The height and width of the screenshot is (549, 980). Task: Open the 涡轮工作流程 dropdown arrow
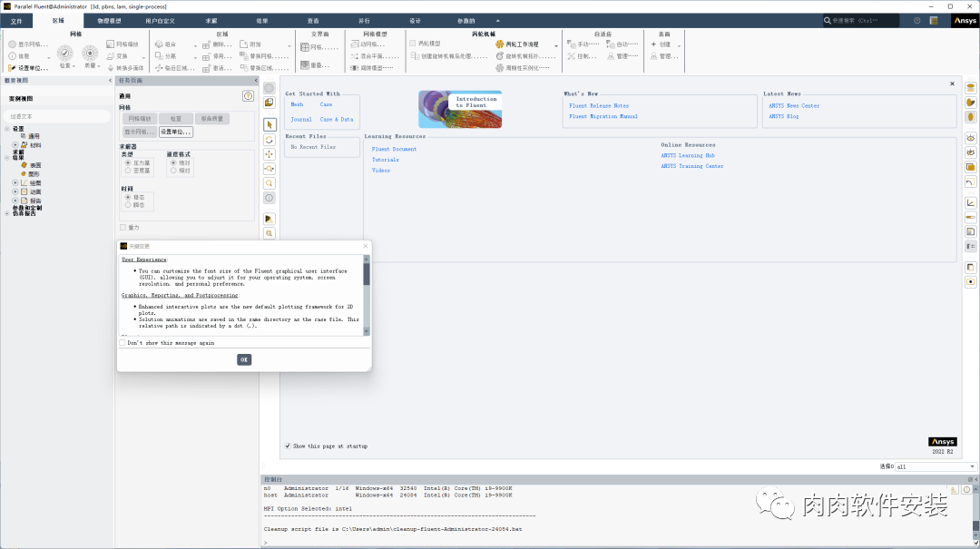pyautogui.click(x=555, y=45)
